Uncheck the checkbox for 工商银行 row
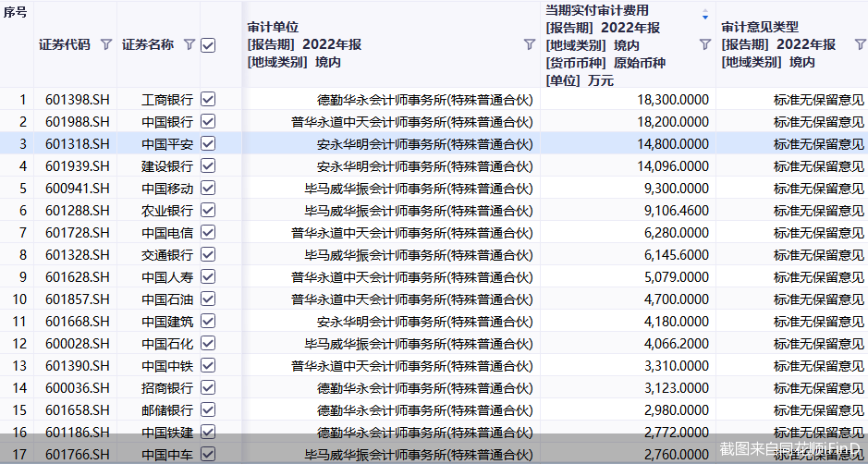 208,99
